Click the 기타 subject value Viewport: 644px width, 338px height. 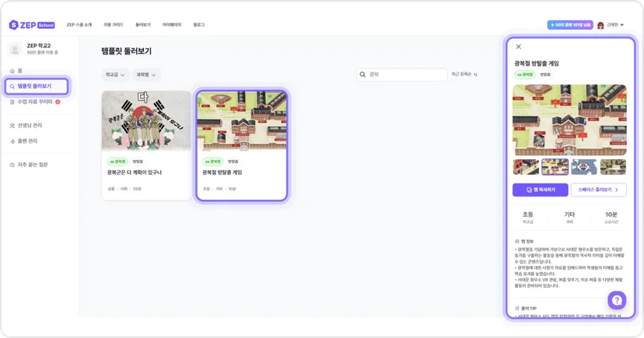click(x=569, y=214)
